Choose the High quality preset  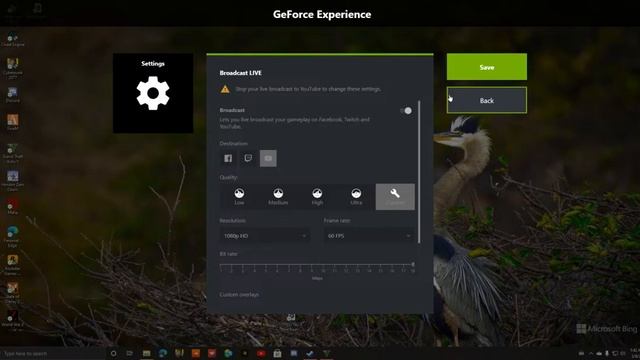317,197
